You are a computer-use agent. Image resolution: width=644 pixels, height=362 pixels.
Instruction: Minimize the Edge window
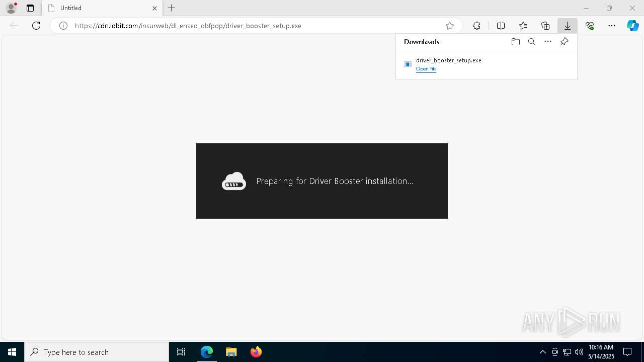coord(586,8)
